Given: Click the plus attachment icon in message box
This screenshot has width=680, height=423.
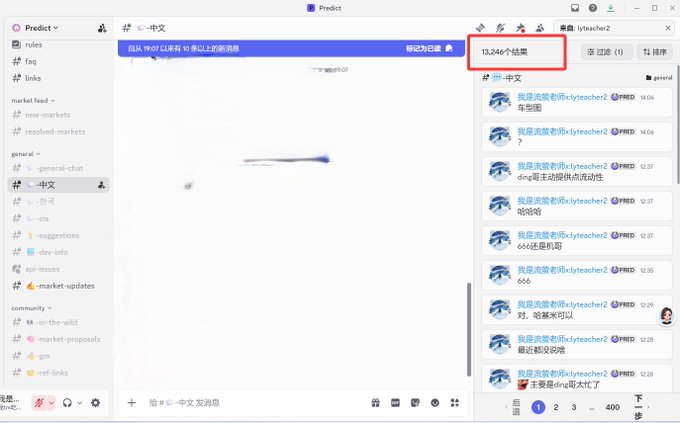Looking at the screenshot, I should (x=132, y=403).
